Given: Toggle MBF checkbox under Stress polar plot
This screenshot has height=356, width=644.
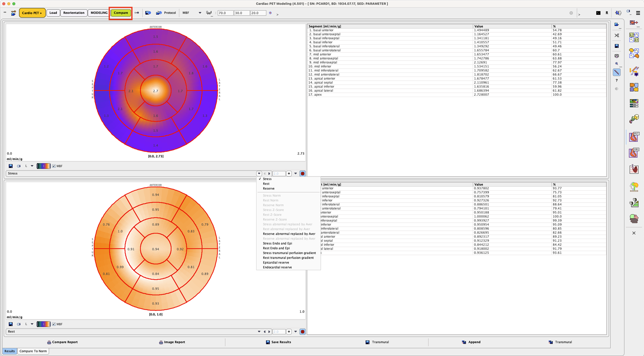Looking at the screenshot, I should 54,166.
